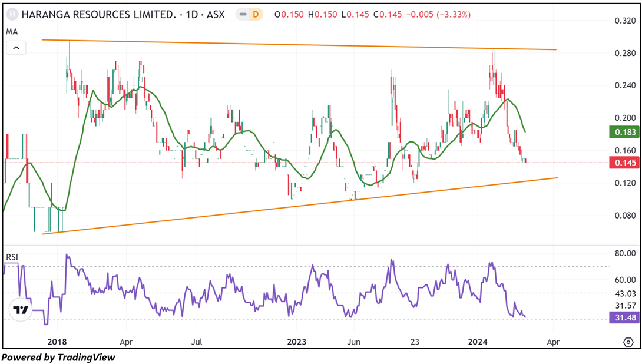The width and height of the screenshot is (642, 364).
Task: Click the HARANGA RESOURCES LIMITED symbol title
Action: [99, 15]
